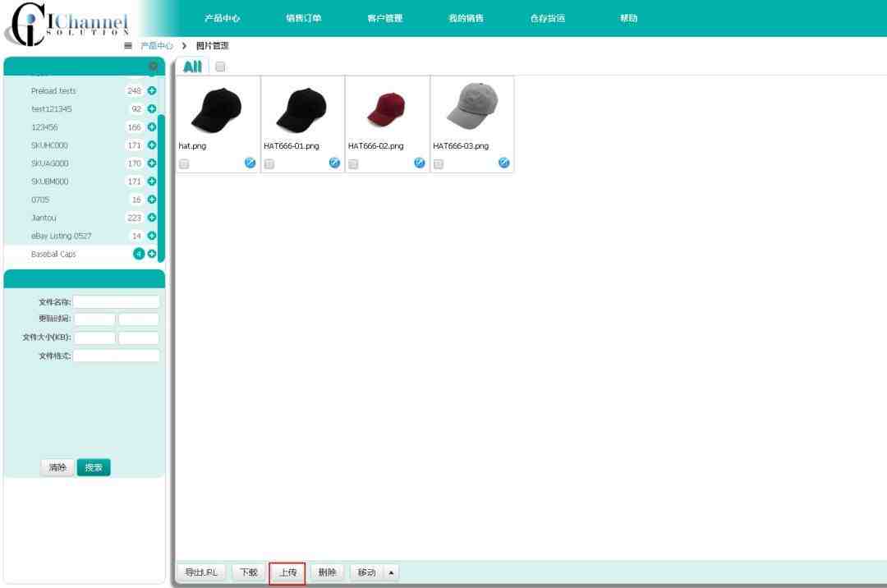This screenshot has width=887, height=588.
Task: Click the plus icon beside Preload tests
Action: (x=152, y=90)
